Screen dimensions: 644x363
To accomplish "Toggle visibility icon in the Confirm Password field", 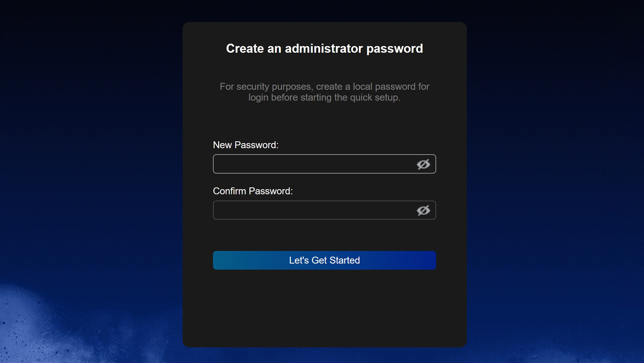I will point(423,210).
